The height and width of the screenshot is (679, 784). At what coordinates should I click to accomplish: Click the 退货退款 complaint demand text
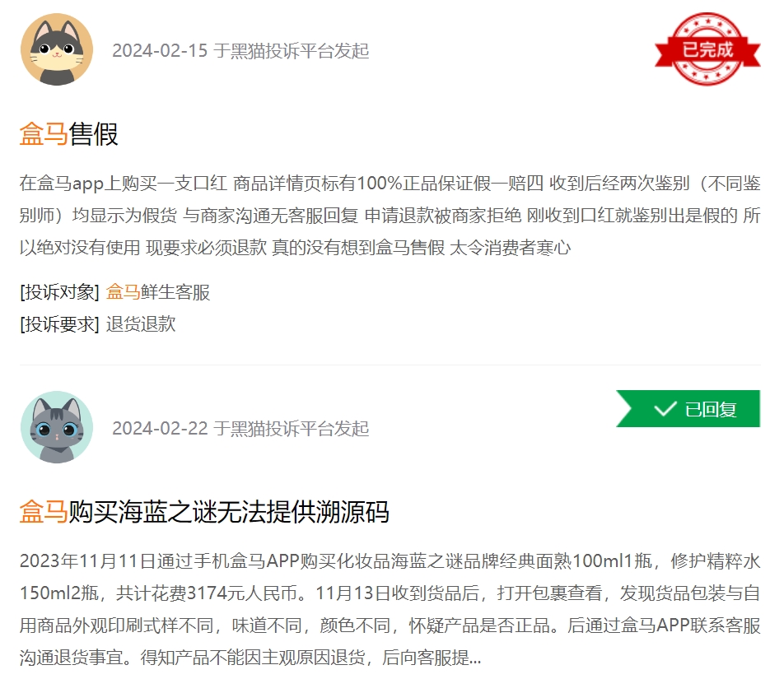[x=141, y=324]
